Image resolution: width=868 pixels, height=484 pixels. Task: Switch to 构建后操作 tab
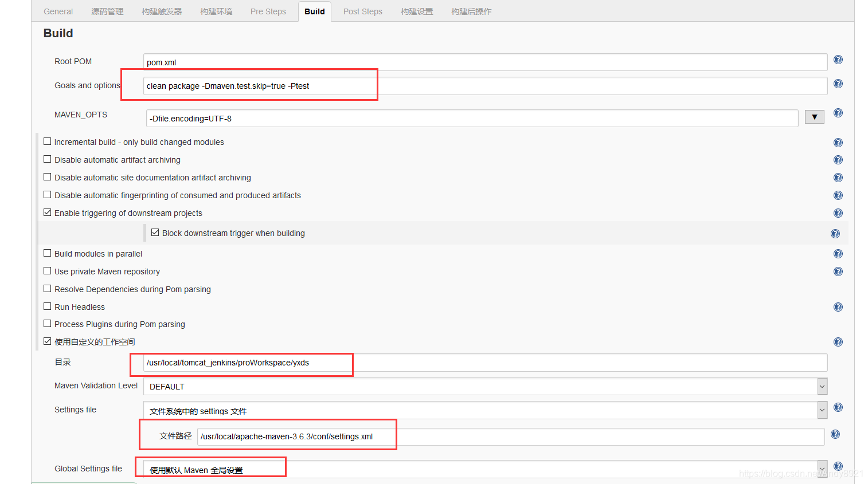click(x=471, y=11)
